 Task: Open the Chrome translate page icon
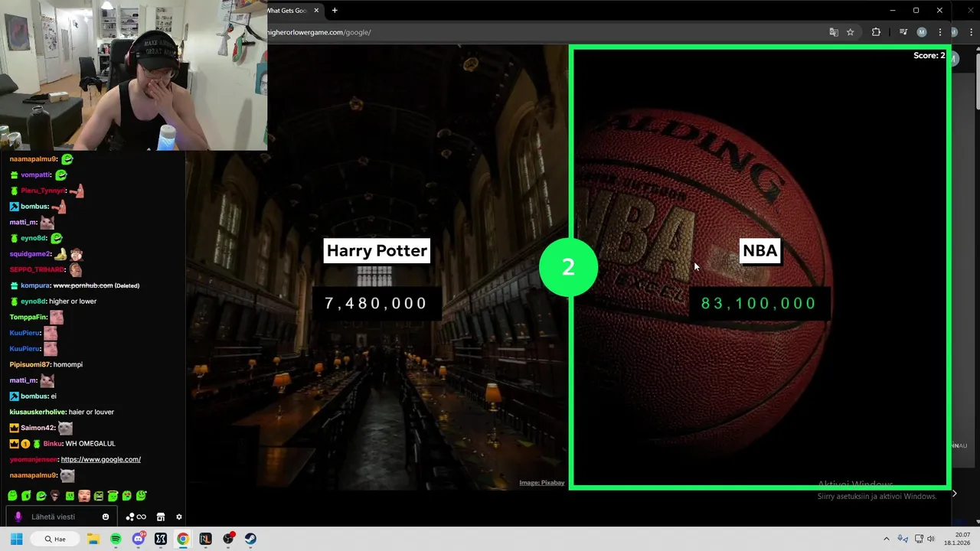click(834, 32)
